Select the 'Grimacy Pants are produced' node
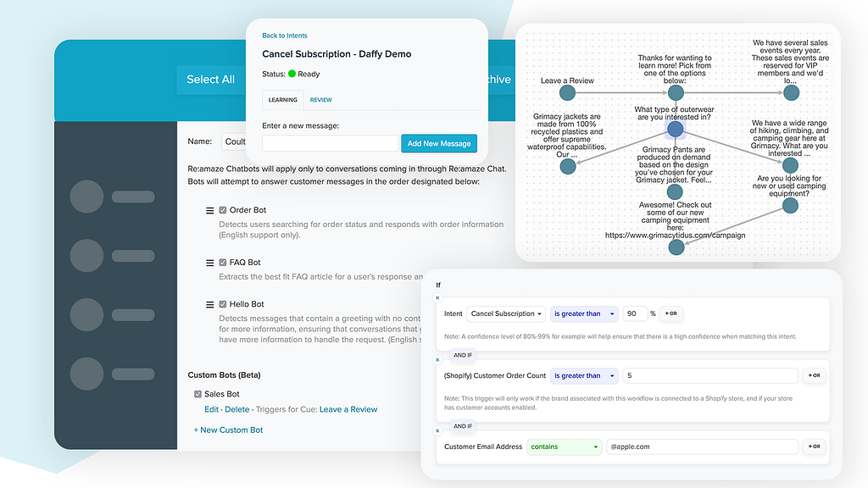868x488 pixels. click(674, 192)
